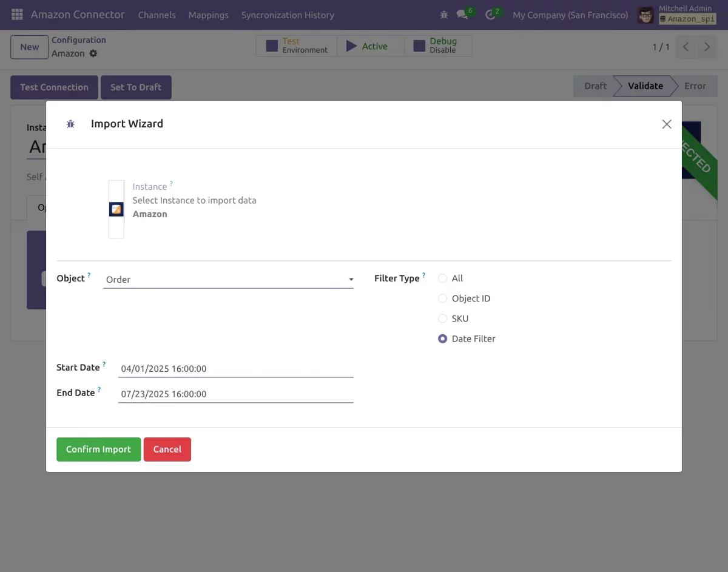Click help tooltip mark beside End Date

pos(99,389)
